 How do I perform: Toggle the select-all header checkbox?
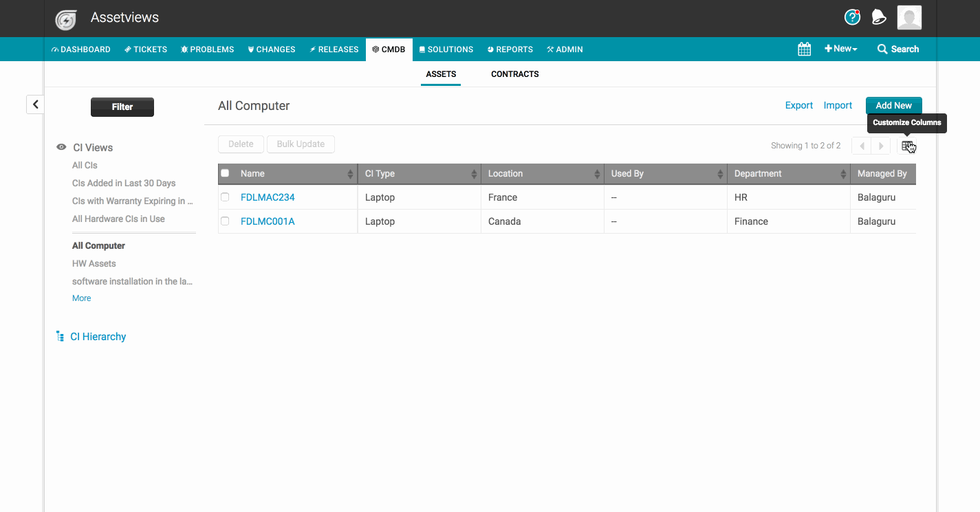(x=225, y=173)
